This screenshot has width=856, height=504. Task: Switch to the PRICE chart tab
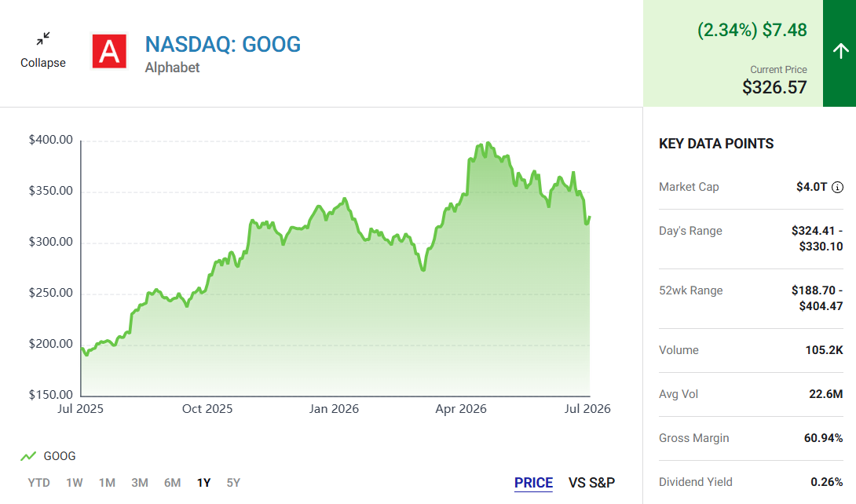point(533,483)
